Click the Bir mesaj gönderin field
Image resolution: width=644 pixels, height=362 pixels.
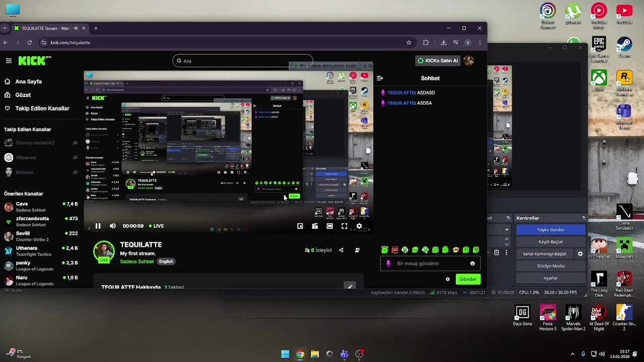430,263
